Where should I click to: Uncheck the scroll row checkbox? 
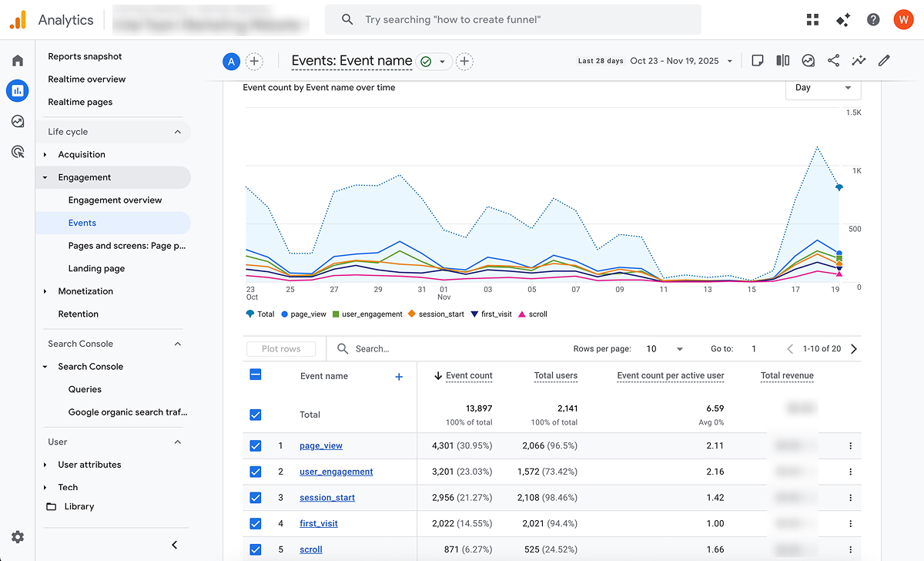255,549
